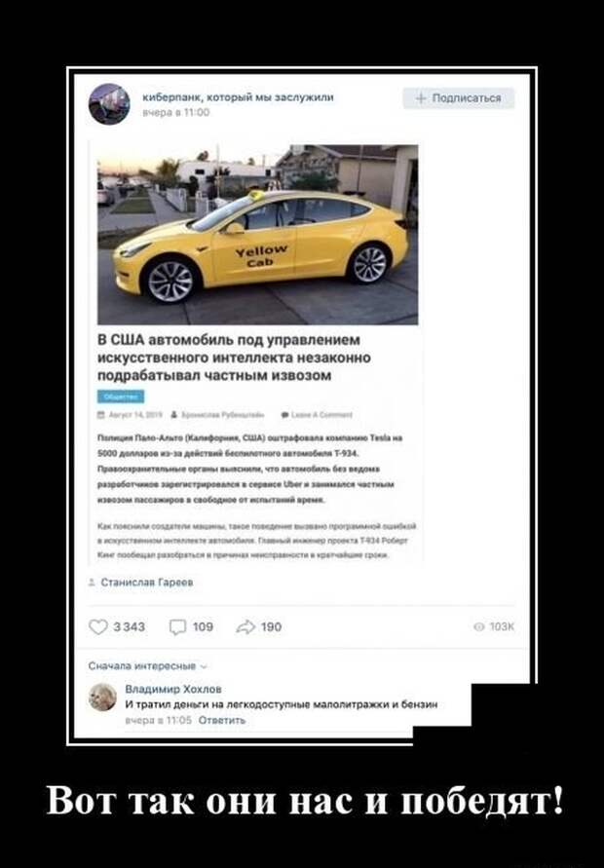This screenshot has height=868, width=604.
Task: Open the киберпанк, который мы заслужили group
Action: (x=238, y=97)
